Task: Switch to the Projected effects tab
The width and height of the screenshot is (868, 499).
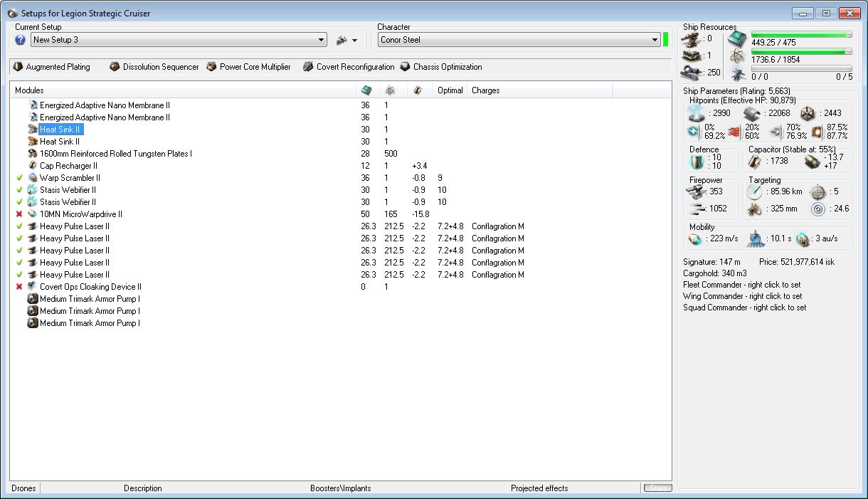Action: 539,488
